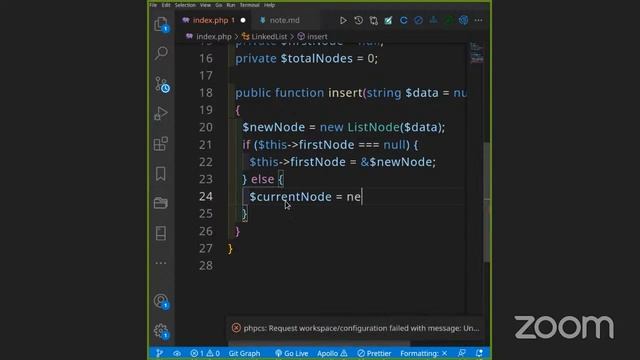640x360 pixels.
Task: Click line number 20 in the gutter
Action: 206,127
